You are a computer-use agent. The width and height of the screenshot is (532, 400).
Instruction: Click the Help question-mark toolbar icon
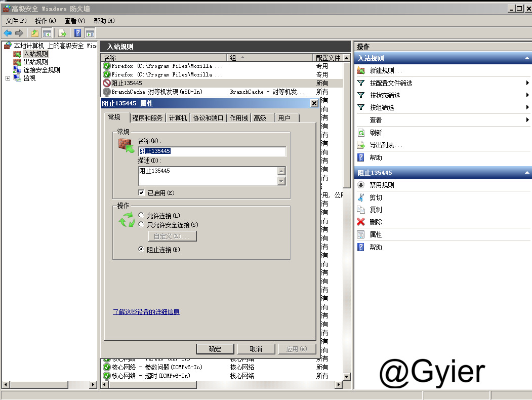pos(77,33)
